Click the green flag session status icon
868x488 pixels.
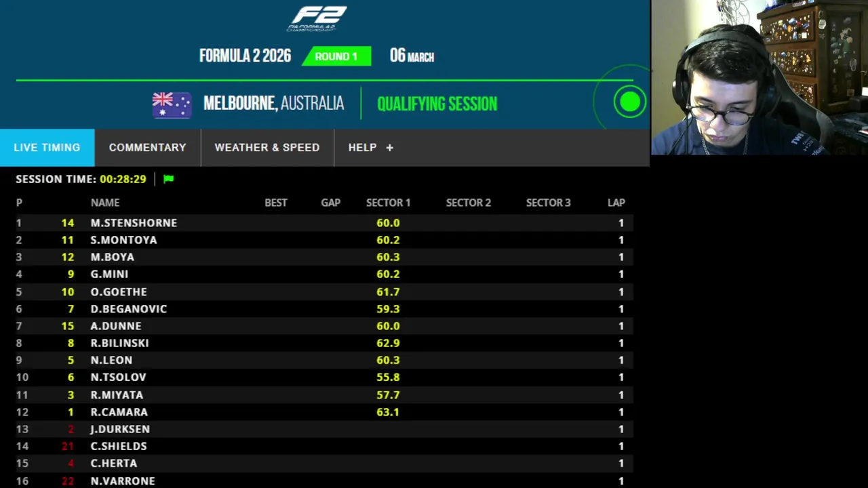pyautogui.click(x=169, y=179)
